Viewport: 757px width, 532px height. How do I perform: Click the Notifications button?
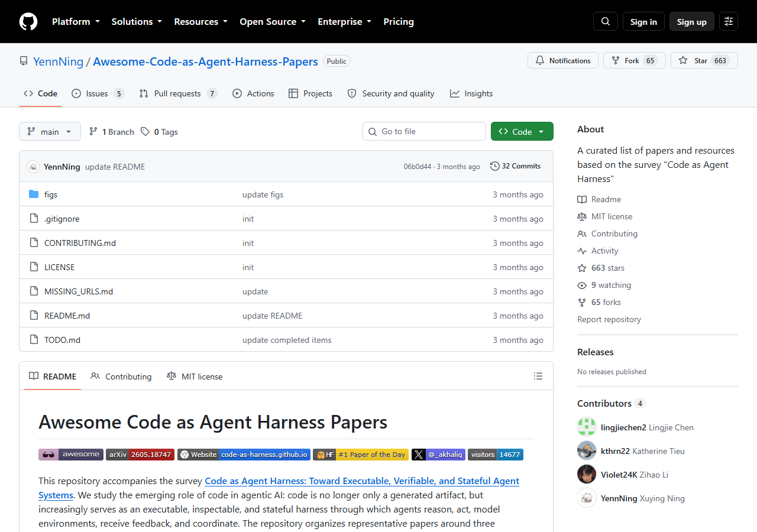[x=563, y=60]
